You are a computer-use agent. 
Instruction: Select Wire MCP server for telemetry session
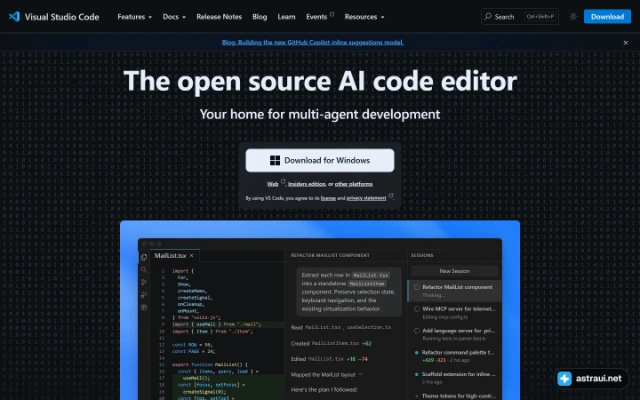454,313
